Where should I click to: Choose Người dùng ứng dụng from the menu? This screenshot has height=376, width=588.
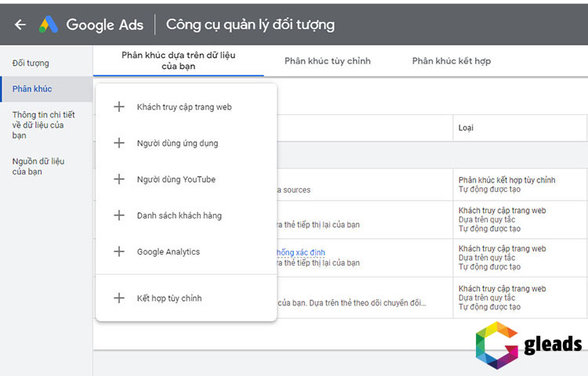(x=187, y=143)
